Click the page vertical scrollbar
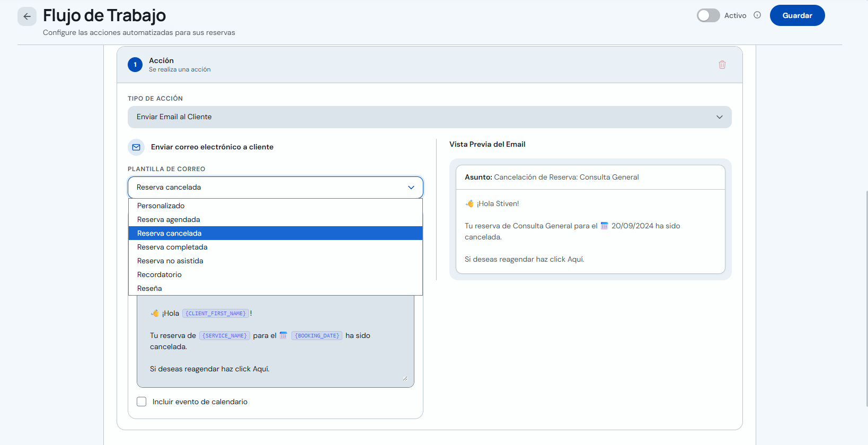 tap(866, 299)
